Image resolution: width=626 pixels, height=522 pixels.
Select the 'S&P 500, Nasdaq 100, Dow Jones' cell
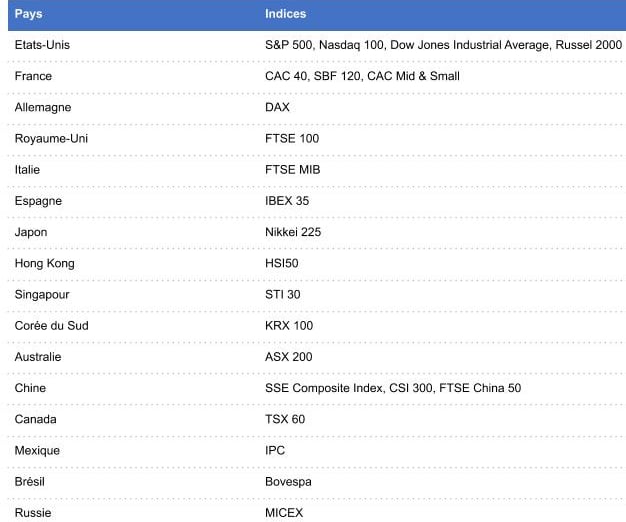pos(444,45)
